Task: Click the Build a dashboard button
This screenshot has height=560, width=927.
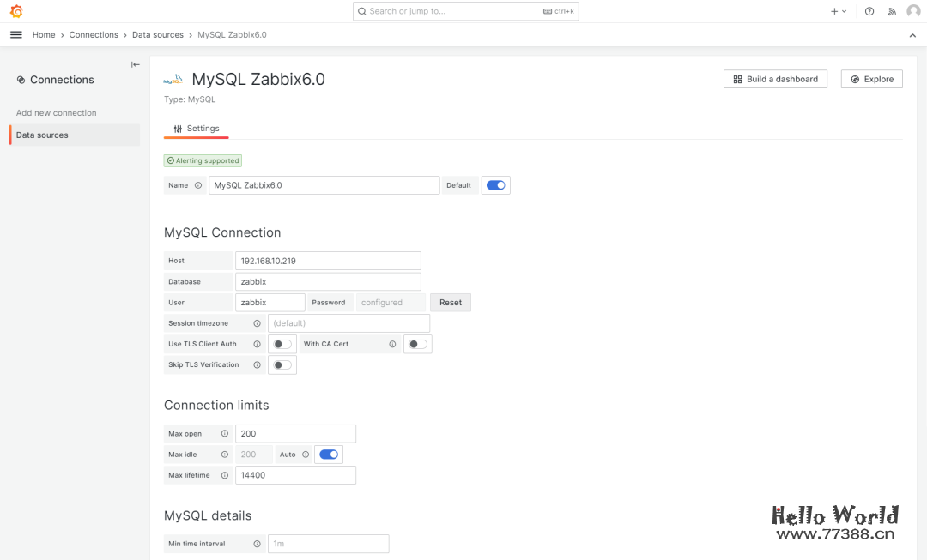Action: tap(774, 78)
